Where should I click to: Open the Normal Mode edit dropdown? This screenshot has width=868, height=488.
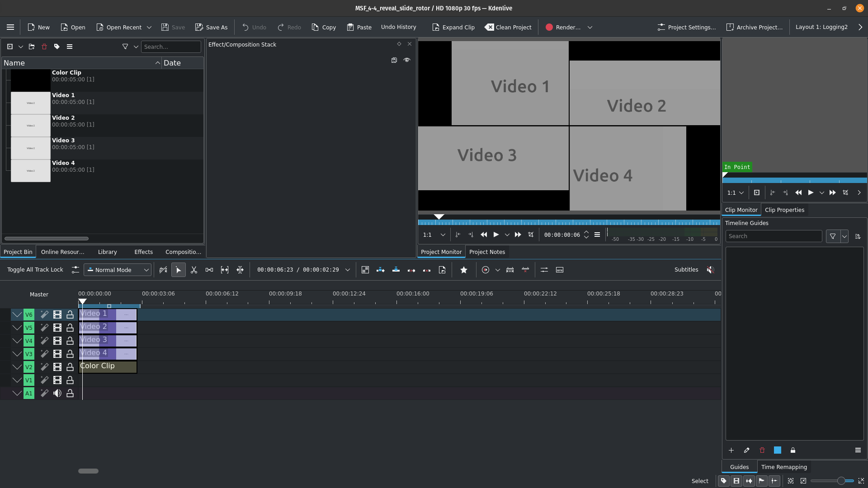pyautogui.click(x=118, y=270)
